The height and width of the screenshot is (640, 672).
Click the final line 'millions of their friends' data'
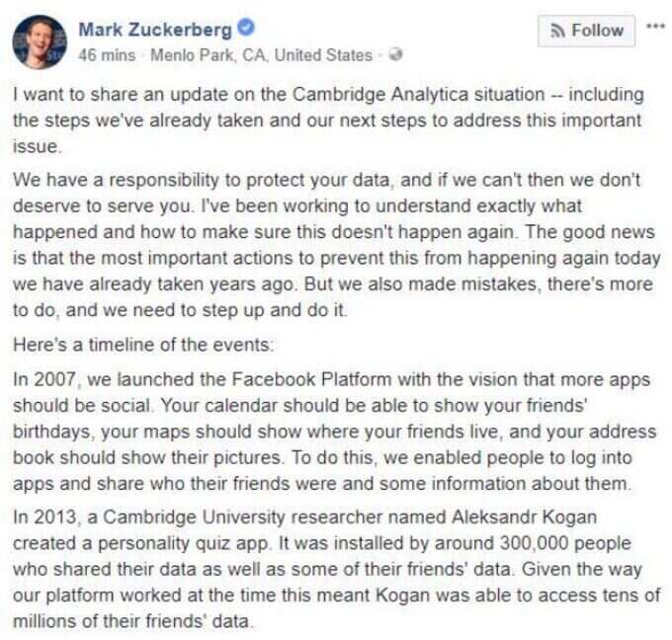[x=133, y=621]
